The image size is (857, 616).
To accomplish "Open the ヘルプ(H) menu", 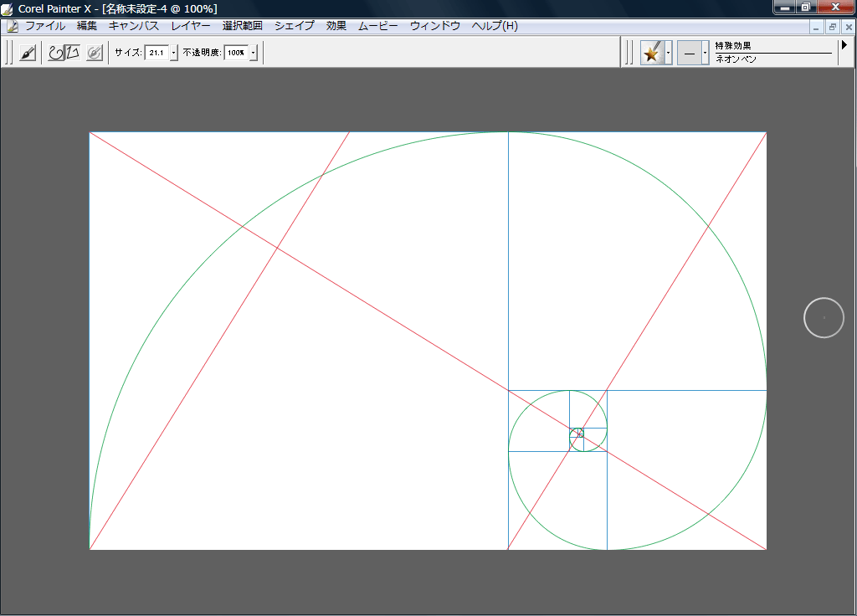I will [495, 26].
